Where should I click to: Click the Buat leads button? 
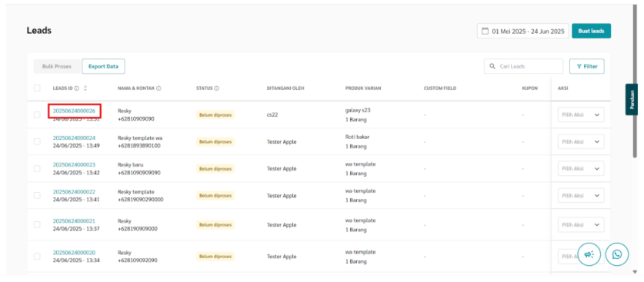[x=591, y=31]
